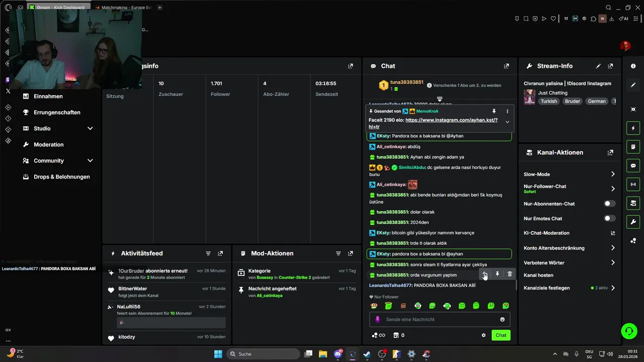Reply to tuna38383851 orda vurgunum message
Screen dimensions: 644x362
point(485,275)
